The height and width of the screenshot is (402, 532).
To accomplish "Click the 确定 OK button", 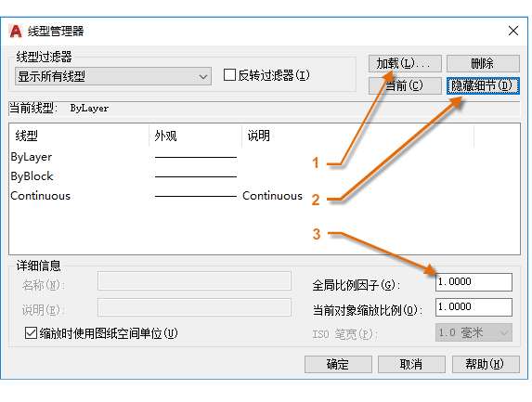I will point(338,364).
